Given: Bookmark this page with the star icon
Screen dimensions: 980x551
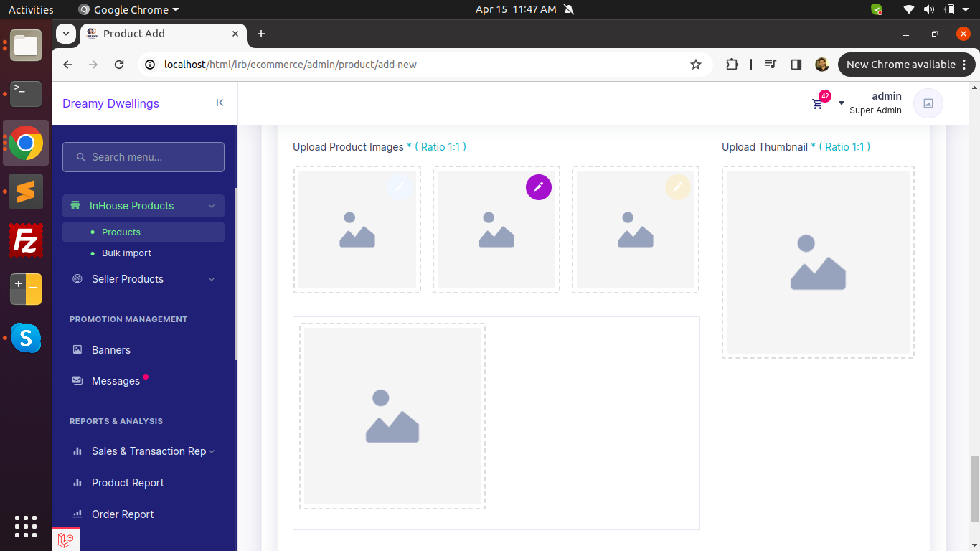Looking at the screenshot, I should [x=696, y=65].
